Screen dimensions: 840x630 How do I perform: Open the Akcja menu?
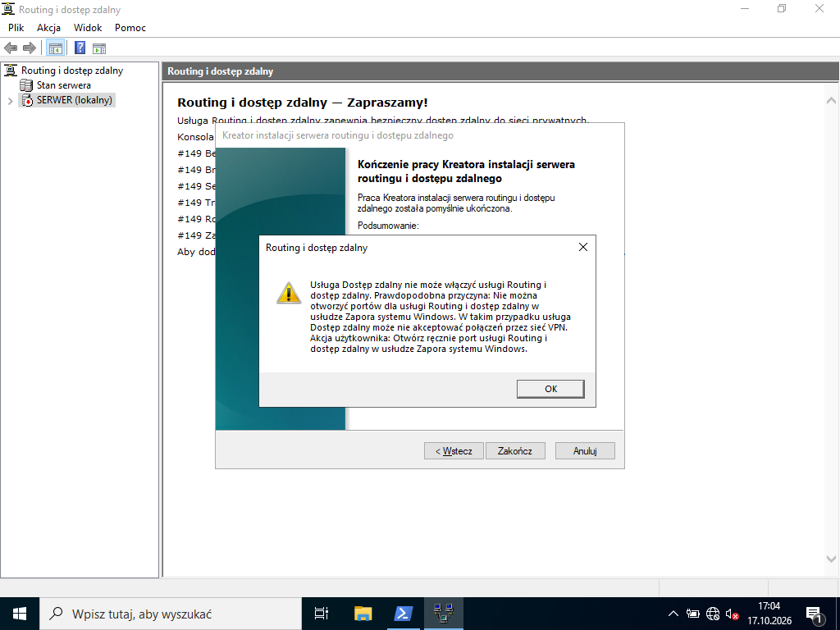tap(48, 28)
